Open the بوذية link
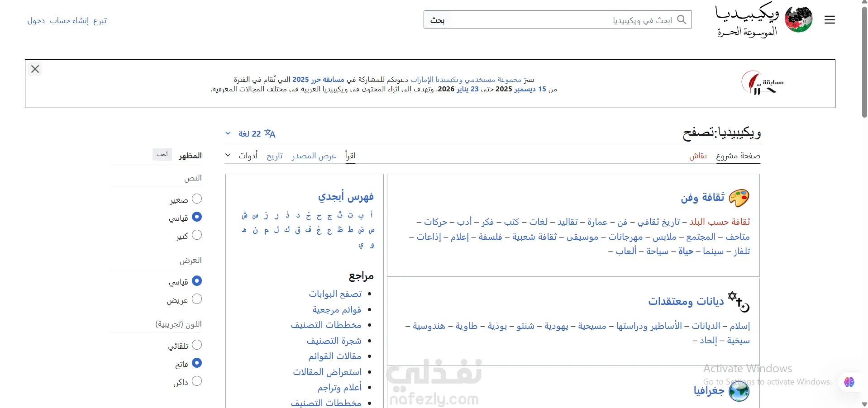 click(497, 326)
